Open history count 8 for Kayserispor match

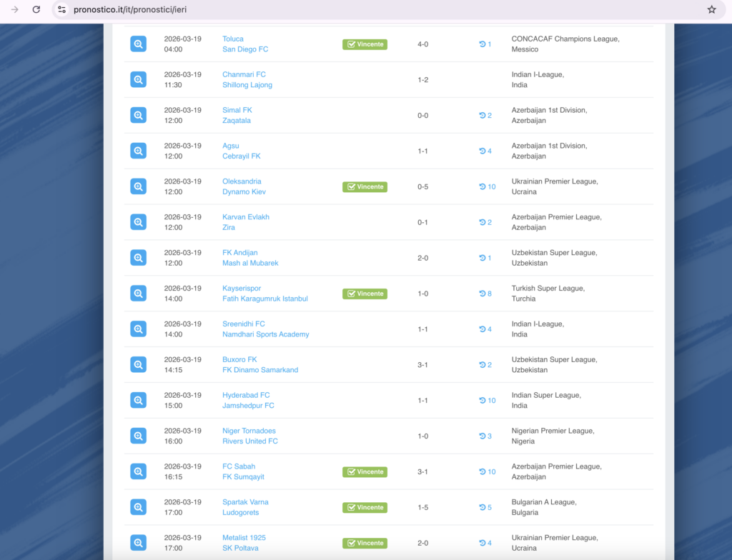point(485,294)
